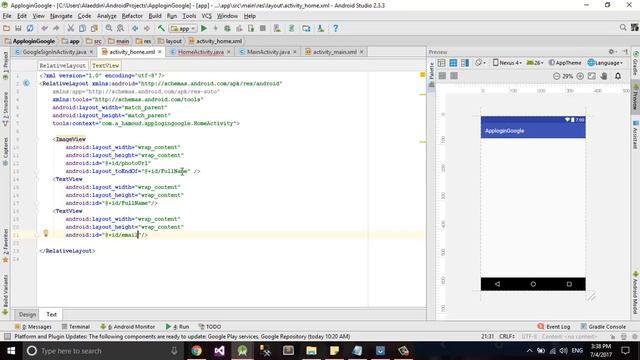The image size is (640, 360).
Task: Switch to the HomeActivity.java tab
Action: (200, 52)
